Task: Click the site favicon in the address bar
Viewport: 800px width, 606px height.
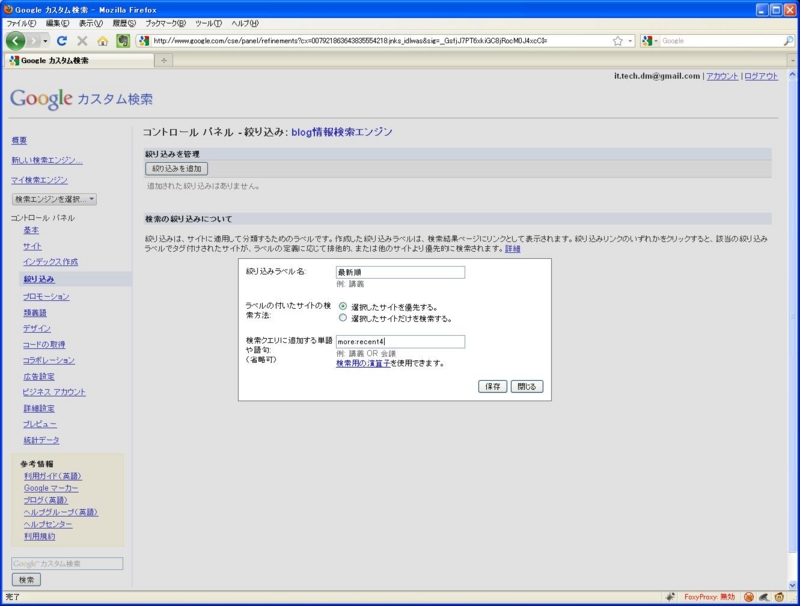Action: click(x=144, y=41)
